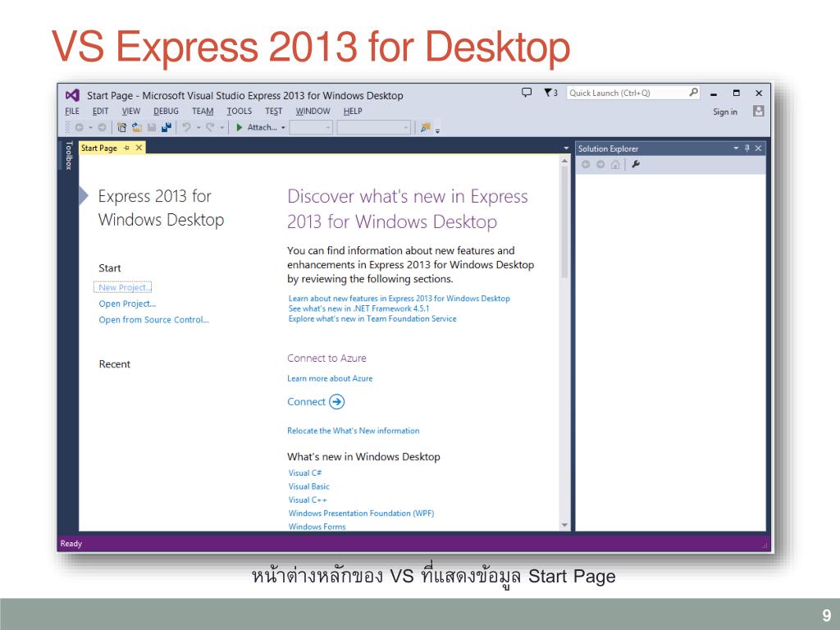Open notifications flag showing 3

[x=550, y=93]
